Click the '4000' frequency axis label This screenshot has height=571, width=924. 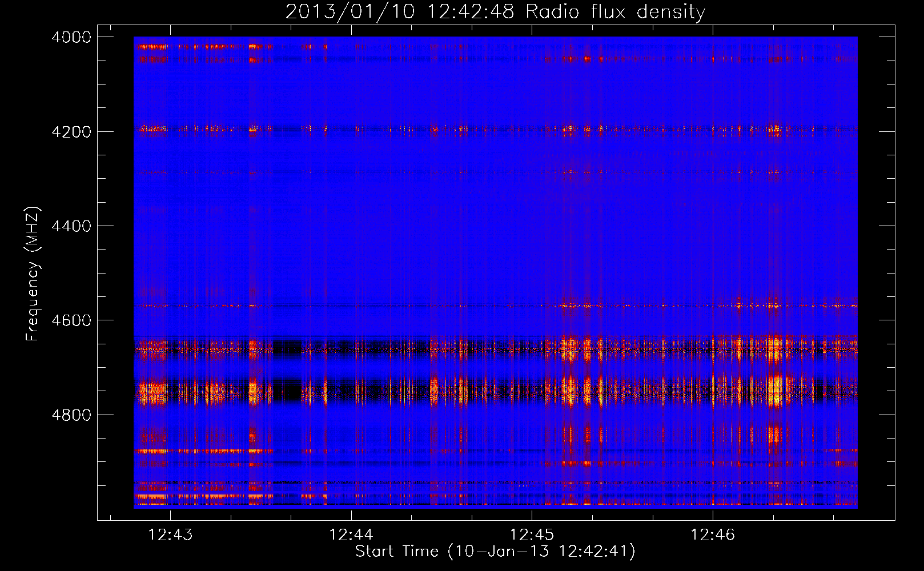point(71,38)
